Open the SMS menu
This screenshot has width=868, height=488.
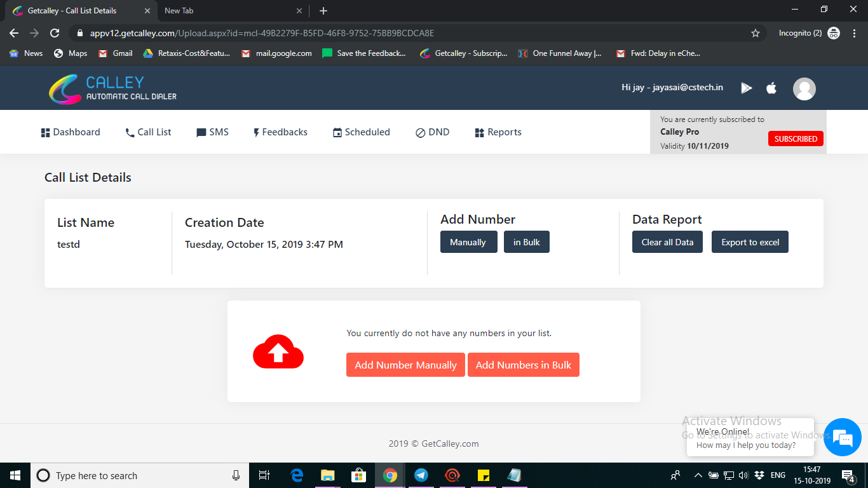tap(213, 132)
